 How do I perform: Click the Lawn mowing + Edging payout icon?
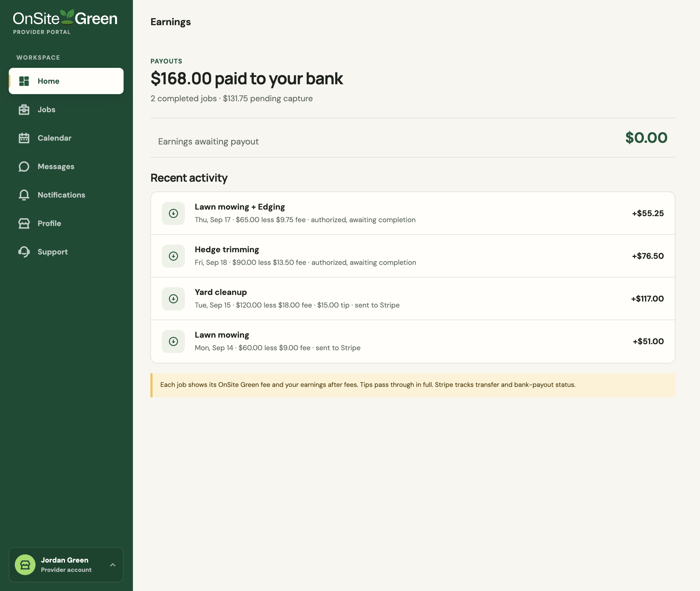tap(173, 213)
